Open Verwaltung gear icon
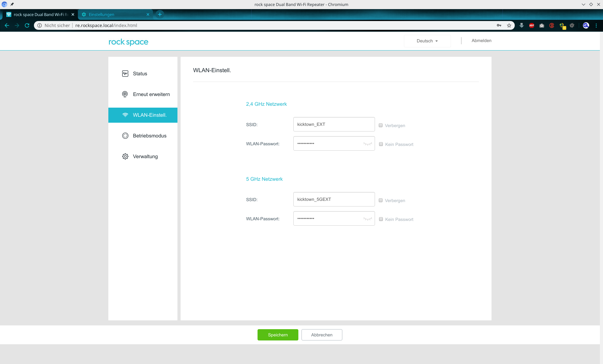The height and width of the screenshot is (364, 603). pos(125,157)
